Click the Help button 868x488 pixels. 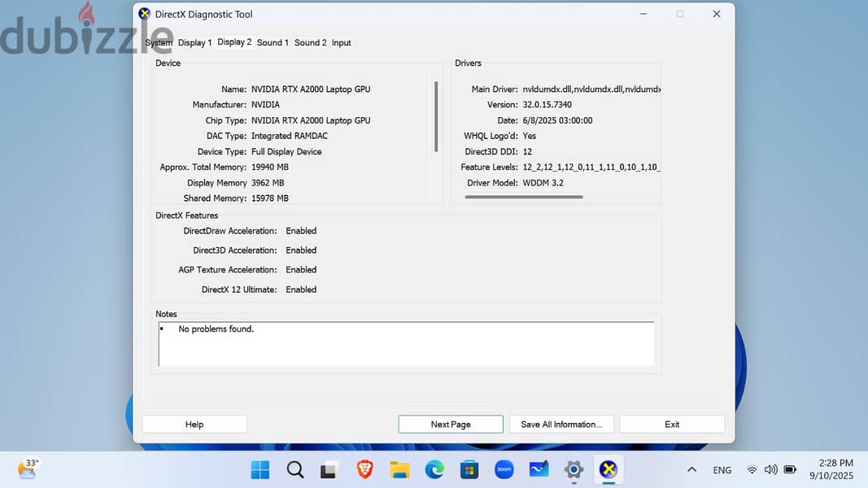point(194,425)
